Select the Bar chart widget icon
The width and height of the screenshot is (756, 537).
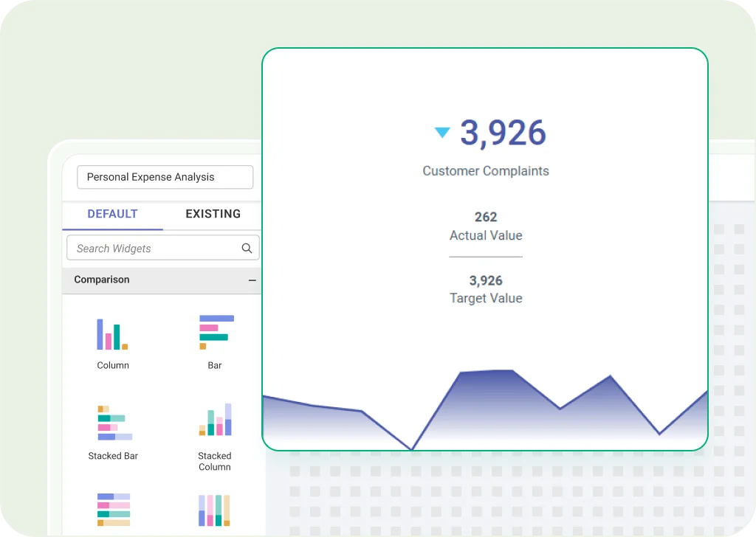click(216, 333)
